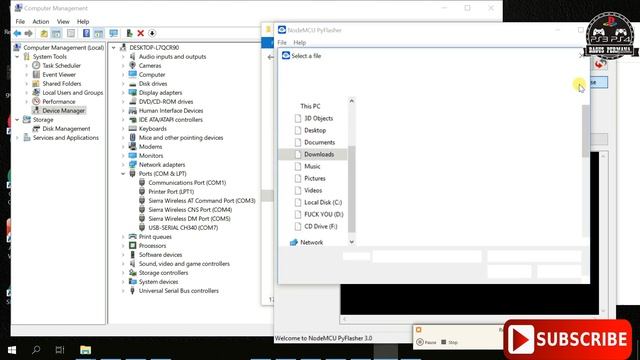Open taskbar search magnifier
This screenshot has width=640, height=360.
36,350
